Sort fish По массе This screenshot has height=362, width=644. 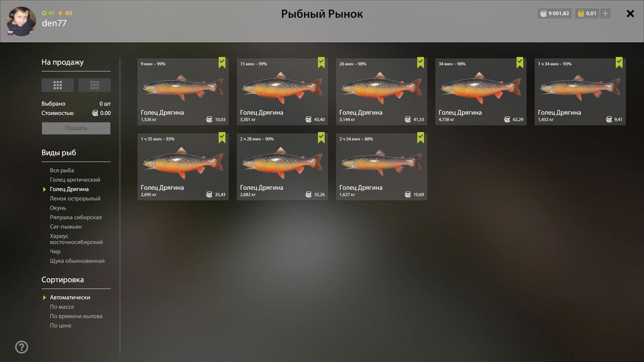pos(62,307)
